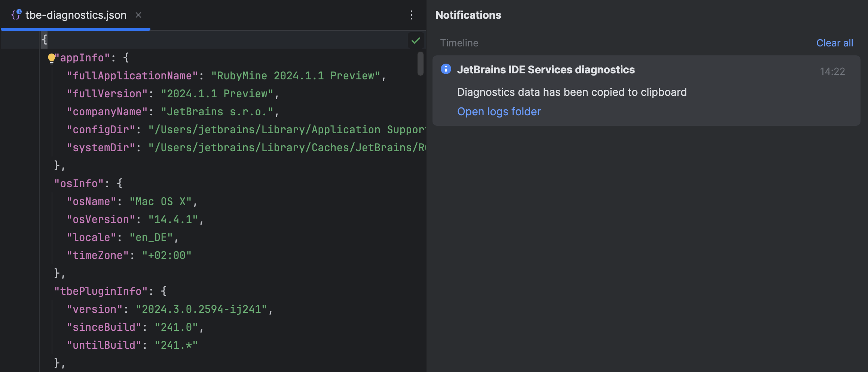The width and height of the screenshot is (868, 372).
Task: Close the tbe-diagnostics.json tab
Action: [138, 15]
